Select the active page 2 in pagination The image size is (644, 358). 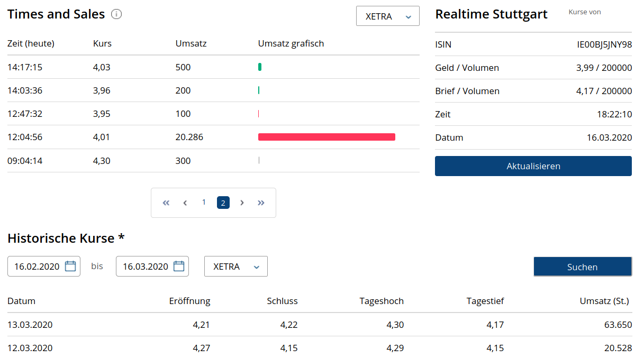coord(223,203)
